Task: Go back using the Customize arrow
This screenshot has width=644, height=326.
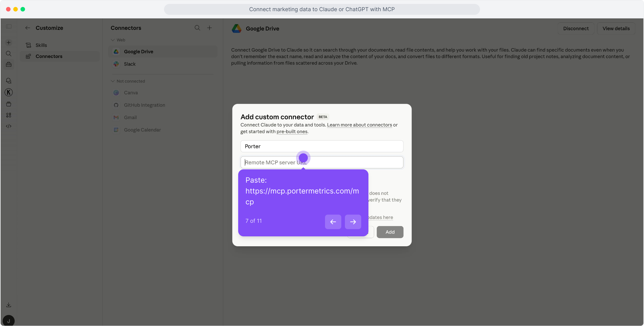Action: pos(27,28)
